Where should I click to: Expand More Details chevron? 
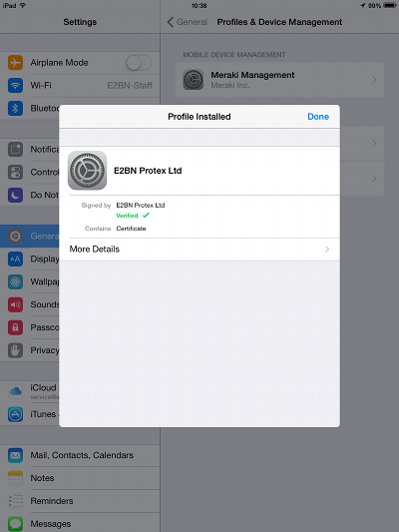click(x=327, y=250)
